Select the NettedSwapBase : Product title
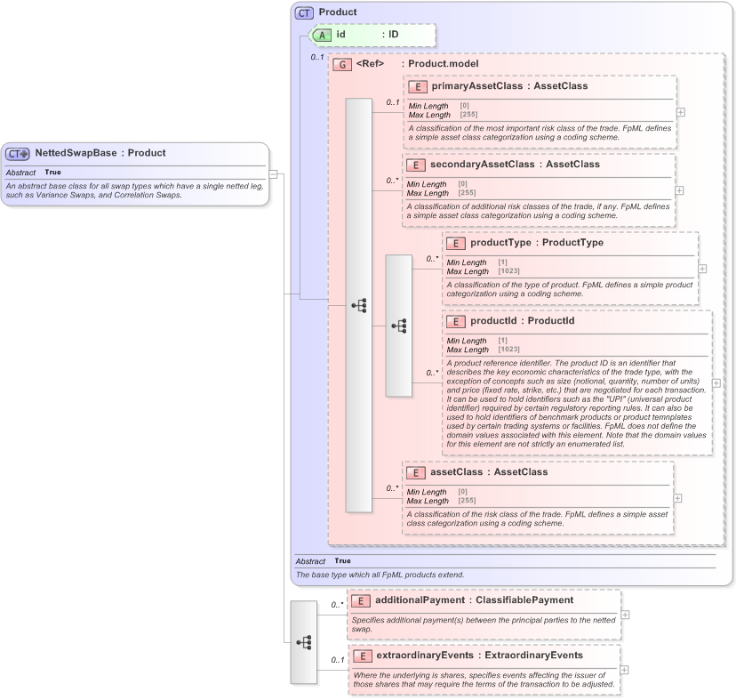 coord(100,153)
